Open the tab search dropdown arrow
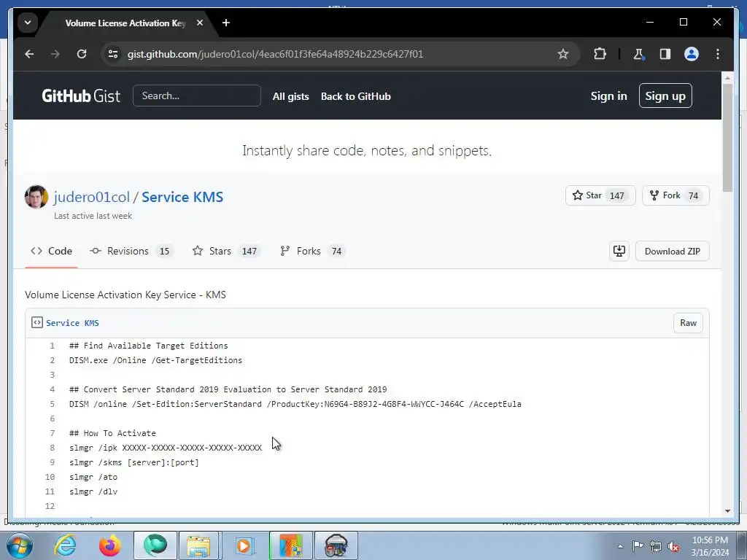 [x=28, y=23]
